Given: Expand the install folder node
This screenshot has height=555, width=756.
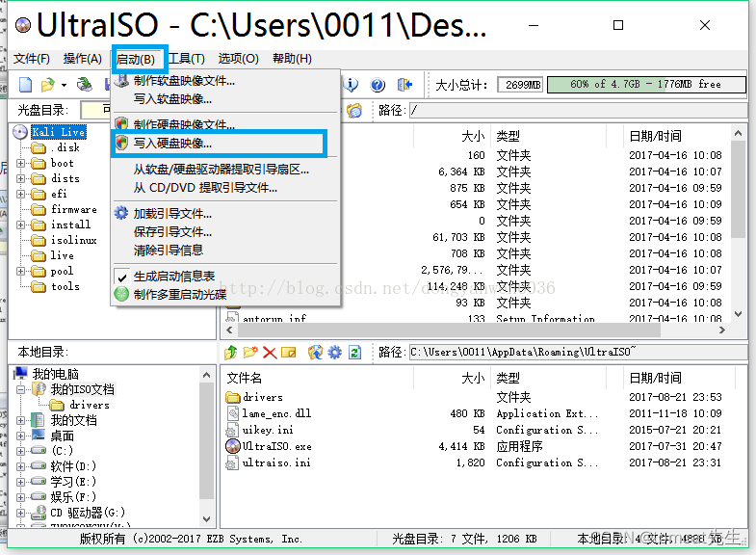Looking at the screenshot, I should coord(20,225).
